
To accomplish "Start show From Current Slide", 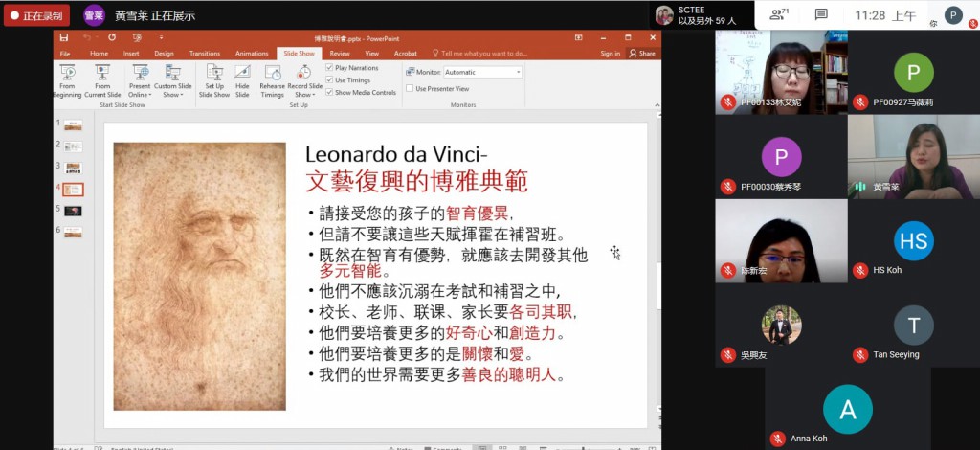I will coord(102,80).
